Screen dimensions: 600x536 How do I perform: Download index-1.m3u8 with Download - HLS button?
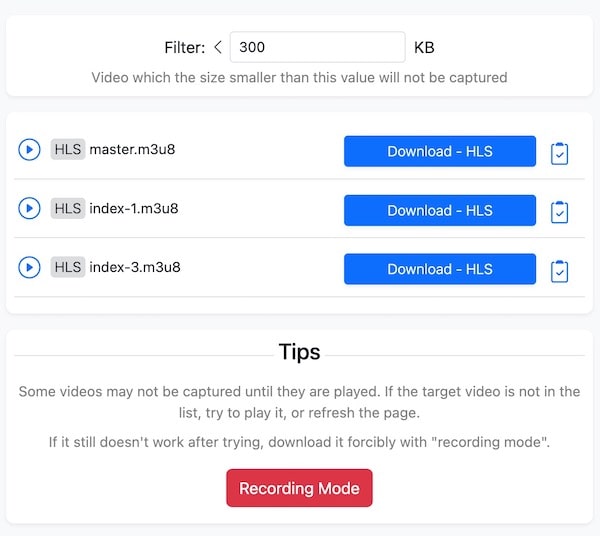click(440, 211)
